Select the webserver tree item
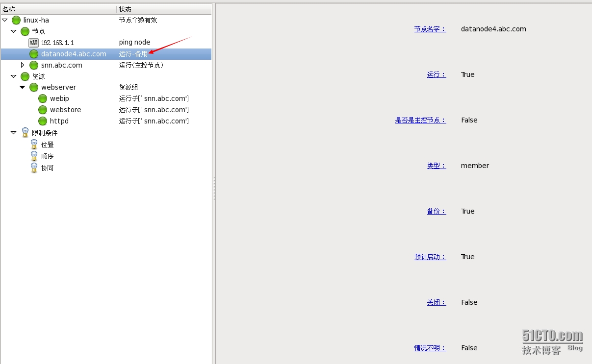 point(58,87)
